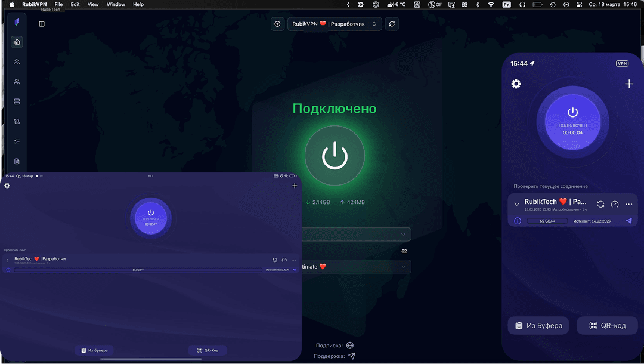Expand the RubikTec subscription chevron on tablet
644x364 pixels.
click(7, 260)
